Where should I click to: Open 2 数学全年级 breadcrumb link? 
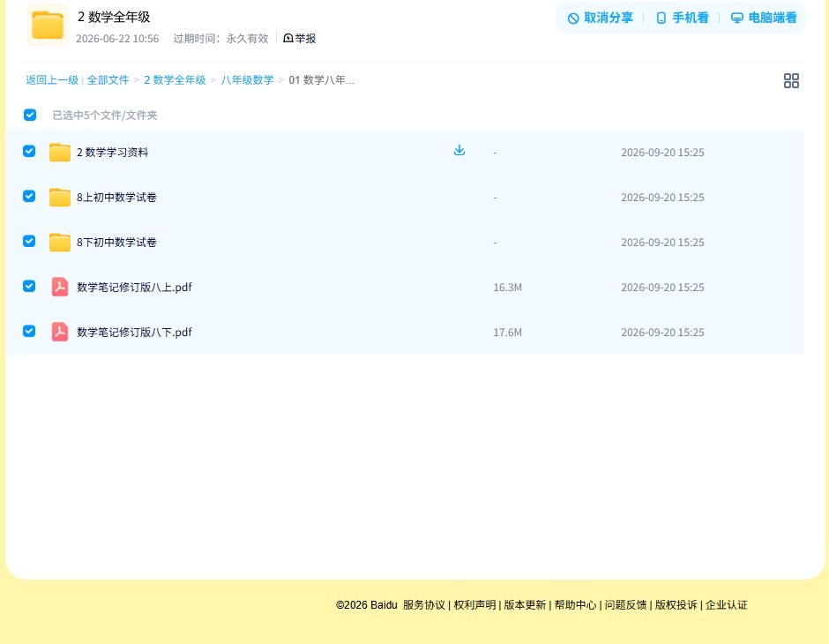point(175,80)
